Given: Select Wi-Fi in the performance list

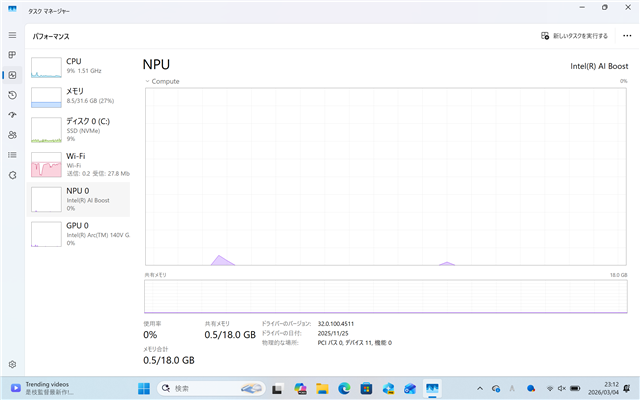Looking at the screenshot, I should (78, 164).
